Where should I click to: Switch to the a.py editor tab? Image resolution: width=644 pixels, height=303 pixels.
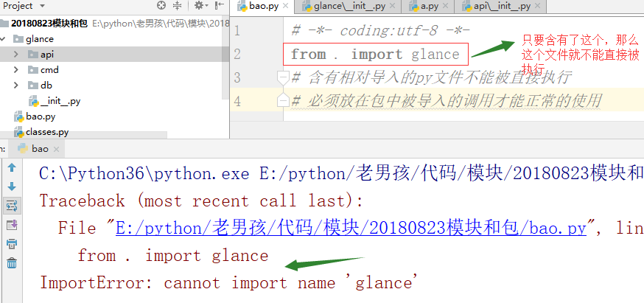[x=428, y=6]
